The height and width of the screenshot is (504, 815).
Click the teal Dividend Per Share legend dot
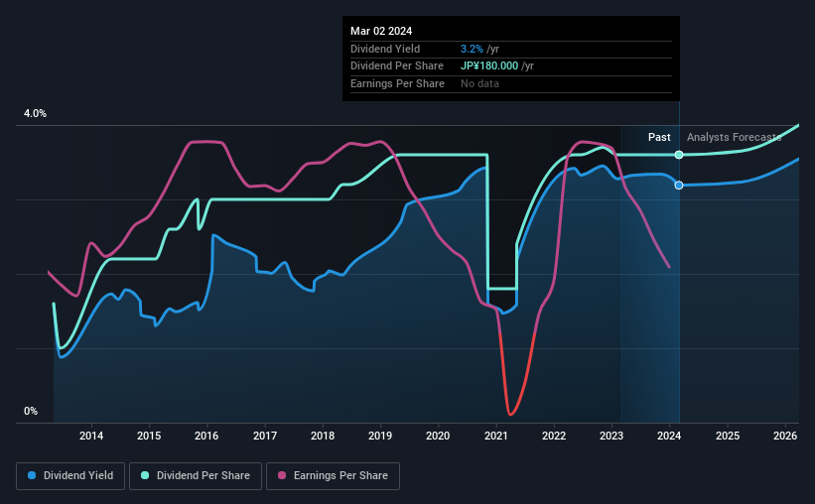(x=145, y=475)
